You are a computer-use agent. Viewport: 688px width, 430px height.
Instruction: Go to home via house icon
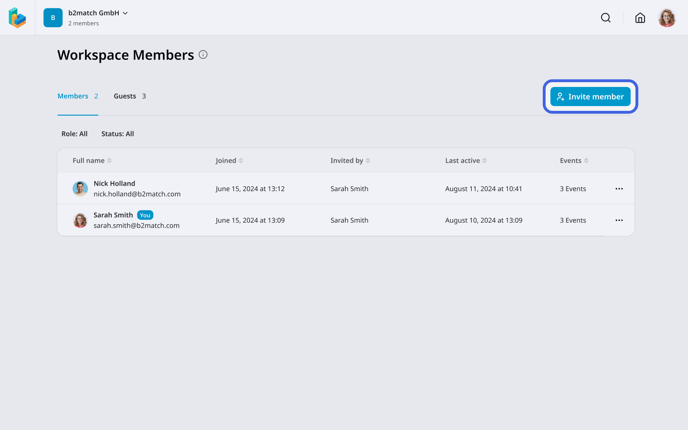coord(640,18)
